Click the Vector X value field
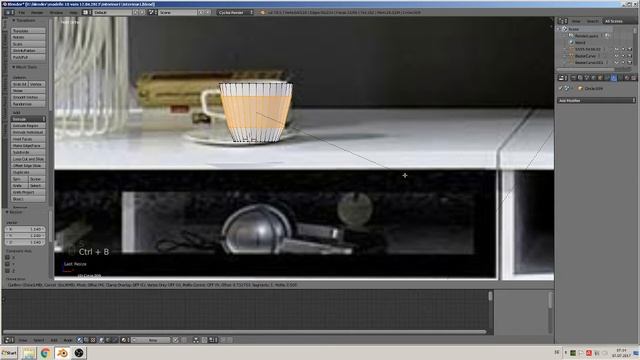The width and height of the screenshot is (640, 360). pyautogui.click(x=24, y=229)
